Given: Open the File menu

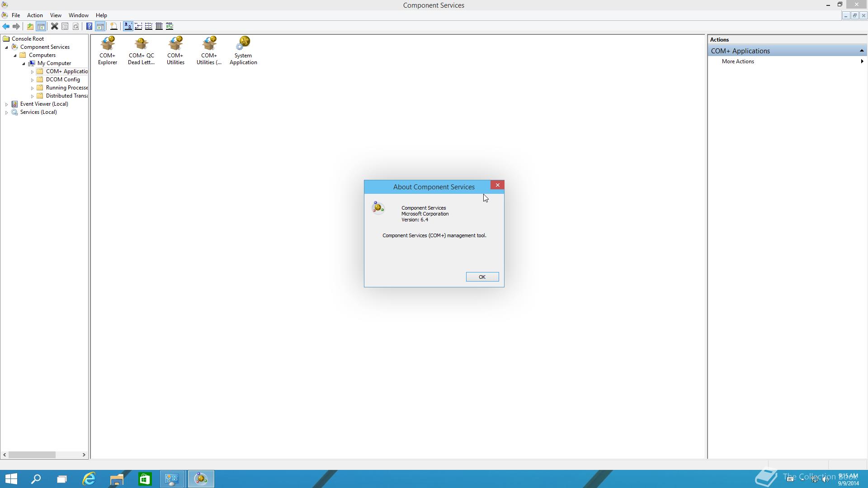Looking at the screenshot, I should (x=16, y=15).
